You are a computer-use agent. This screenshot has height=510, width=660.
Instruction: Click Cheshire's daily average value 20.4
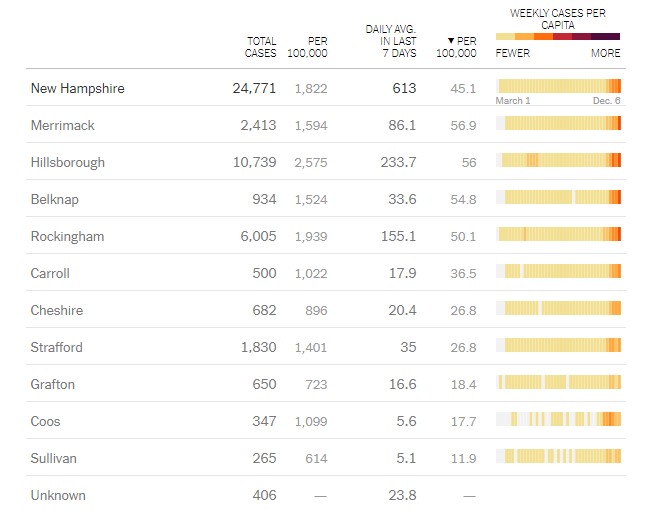tap(402, 310)
